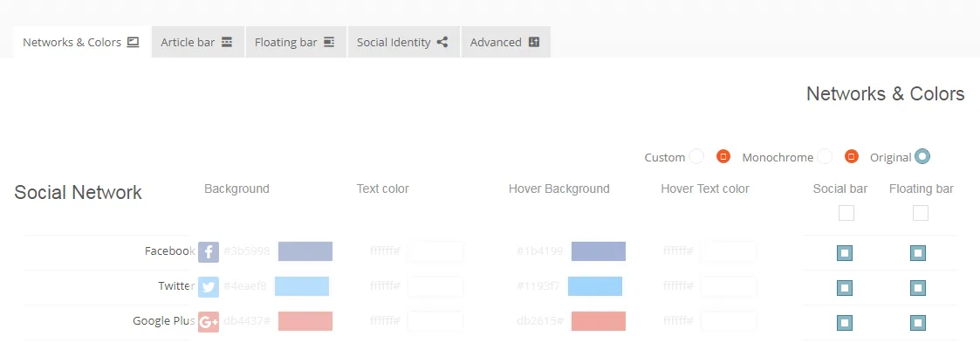Click the Google Plus background value db4437#
This screenshot has width=980, height=343.
click(247, 321)
